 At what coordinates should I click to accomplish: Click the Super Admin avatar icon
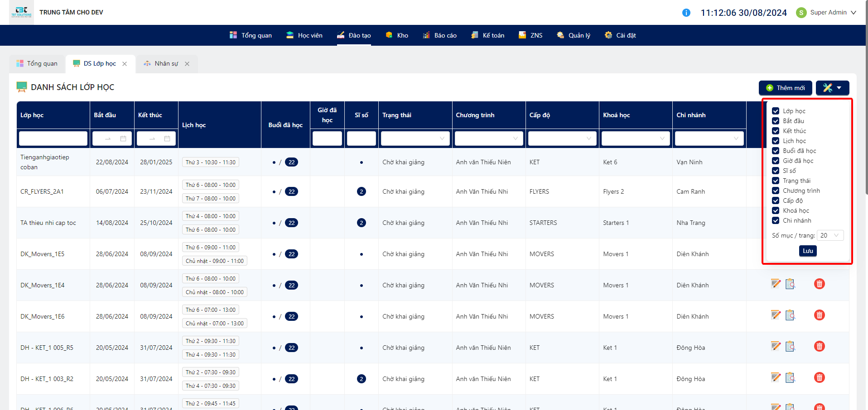point(801,13)
